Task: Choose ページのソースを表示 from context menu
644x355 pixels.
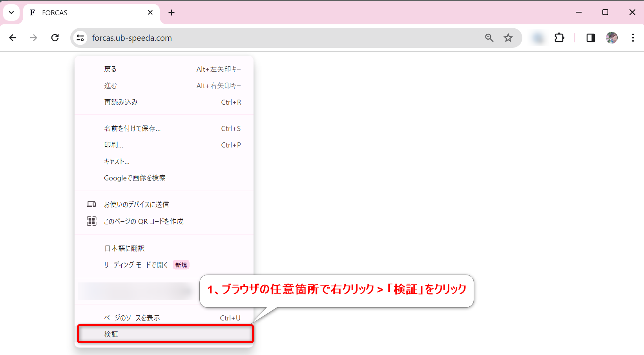Action: pyautogui.click(x=132, y=318)
